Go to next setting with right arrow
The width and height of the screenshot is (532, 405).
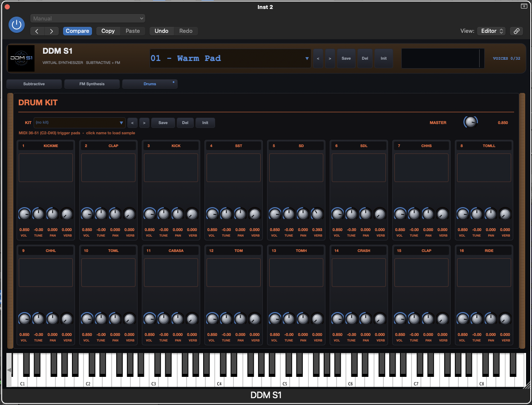52,31
